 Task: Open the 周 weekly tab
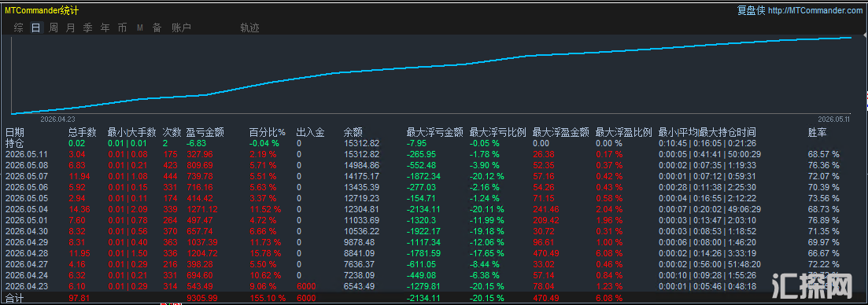(54, 28)
